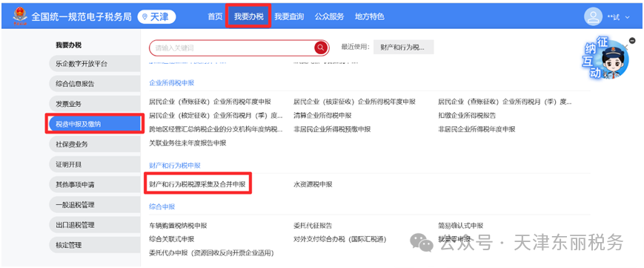Select 综合信息报告 in sidebar
The height and width of the screenshot is (268, 644).
94,84
